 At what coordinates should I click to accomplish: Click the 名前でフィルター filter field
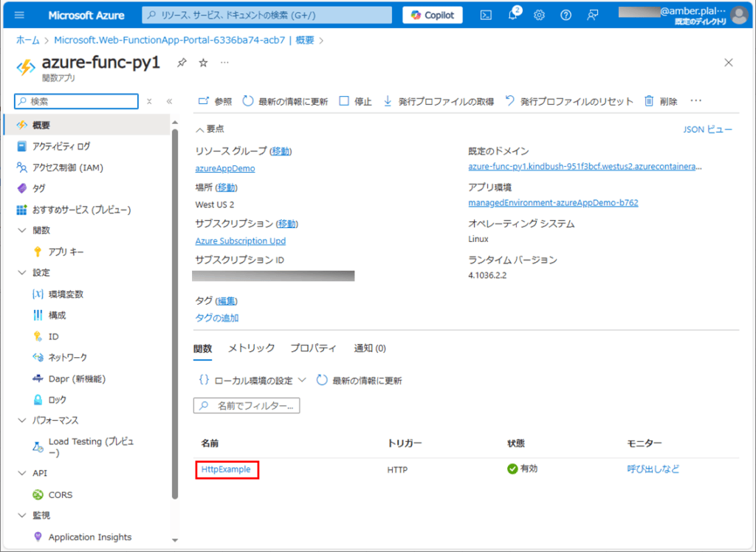(x=247, y=405)
